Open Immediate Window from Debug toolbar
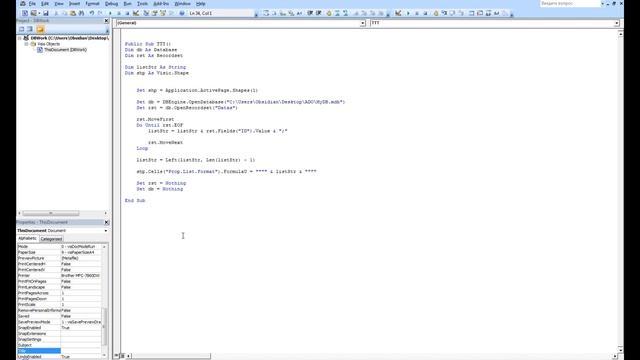The width and height of the screenshot is (640, 360). coord(480,13)
